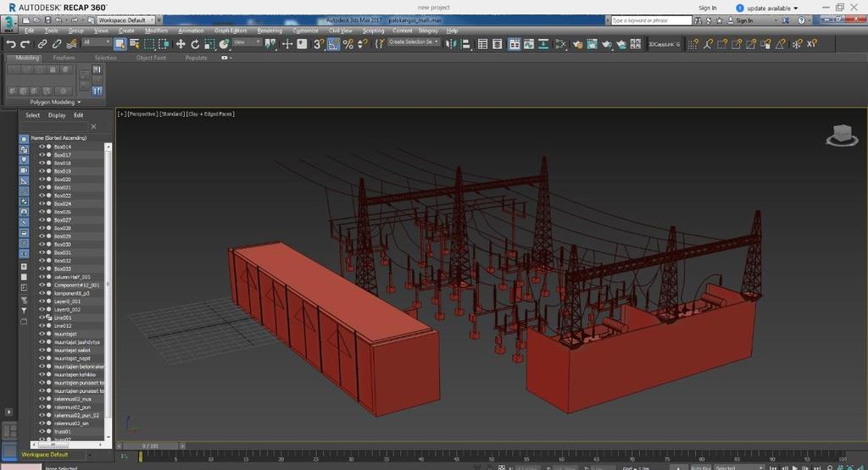Activate Bind to Space Warp tool

pyautogui.click(x=71, y=44)
